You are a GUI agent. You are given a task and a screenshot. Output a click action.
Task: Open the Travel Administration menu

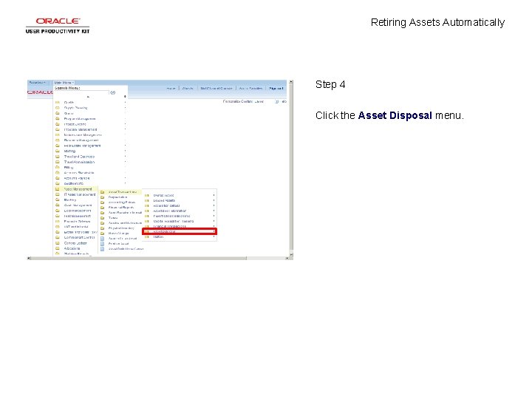79,162
